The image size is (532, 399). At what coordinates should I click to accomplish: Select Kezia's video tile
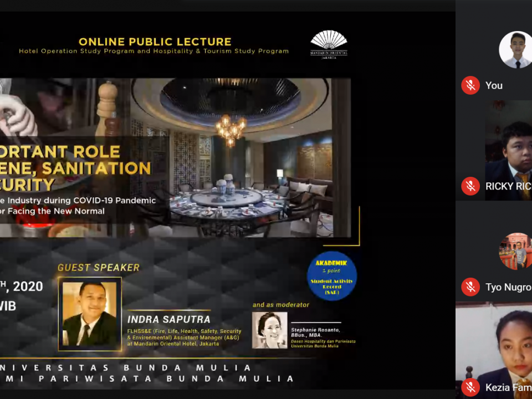click(x=494, y=351)
